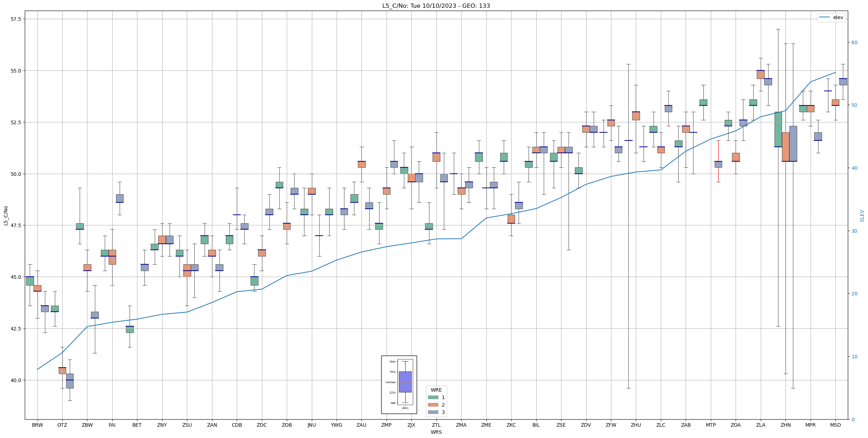Click the ZHN station label

click(786, 425)
